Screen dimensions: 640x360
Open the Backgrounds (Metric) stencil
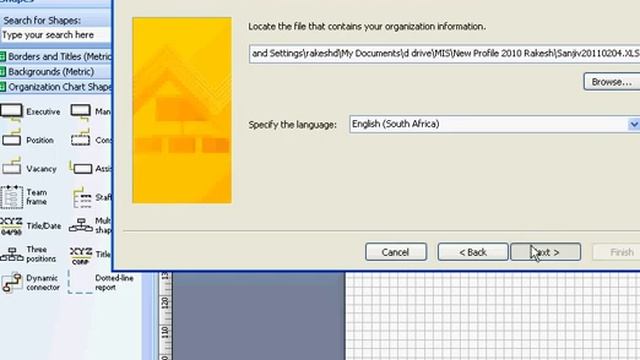click(56, 72)
